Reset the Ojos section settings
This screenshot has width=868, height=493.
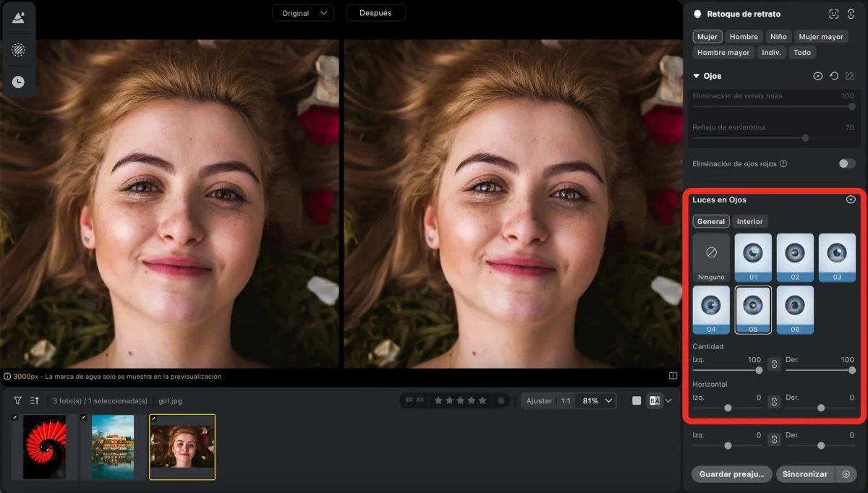pyautogui.click(x=834, y=76)
